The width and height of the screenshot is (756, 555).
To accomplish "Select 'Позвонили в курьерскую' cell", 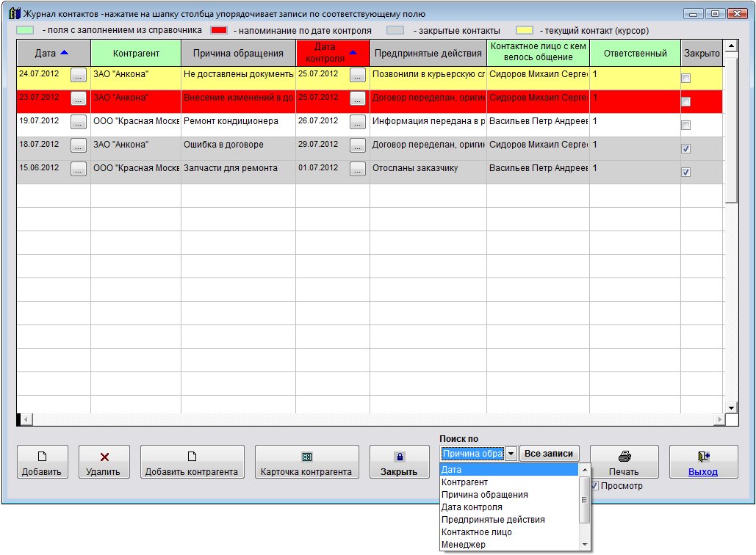I will pos(428,78).
